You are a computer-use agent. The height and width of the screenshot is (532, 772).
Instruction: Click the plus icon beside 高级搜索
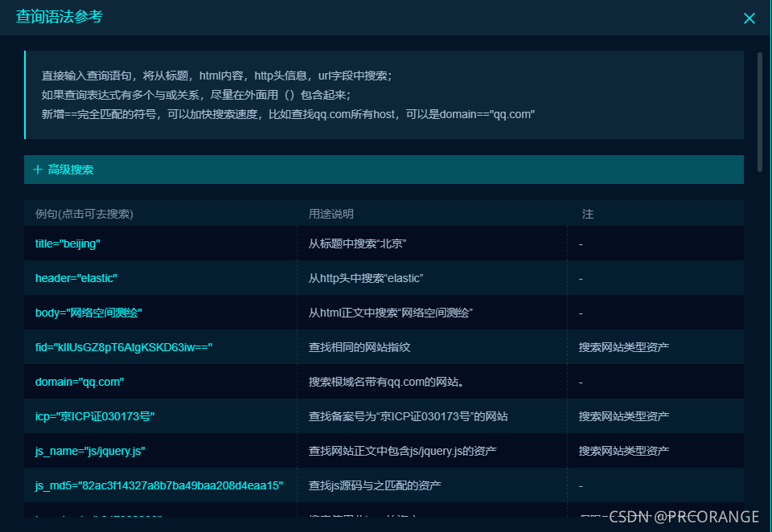38,170
